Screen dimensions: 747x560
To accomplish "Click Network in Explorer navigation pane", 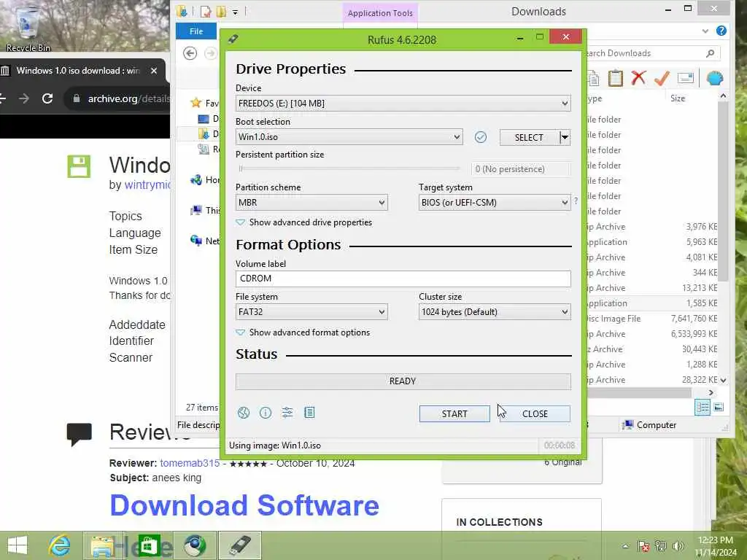I will pos(205,241).
